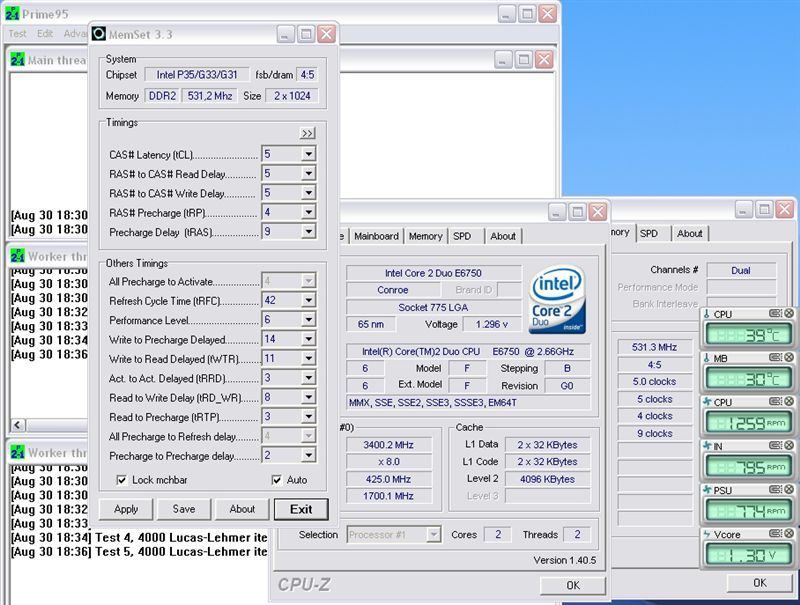Close the IN fan speed widget
The width and height of the screenshot is (800, 605).
(789, 445)
